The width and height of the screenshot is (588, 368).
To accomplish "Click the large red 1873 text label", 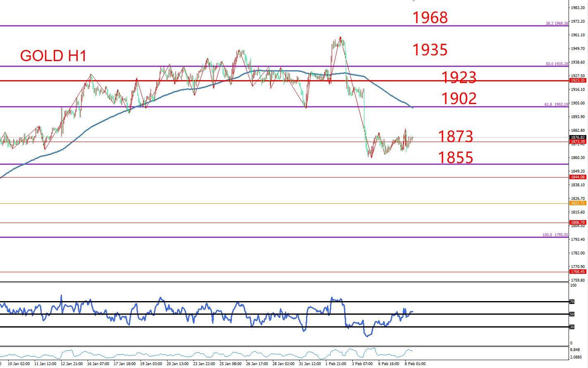I will (x=455, y=136).
